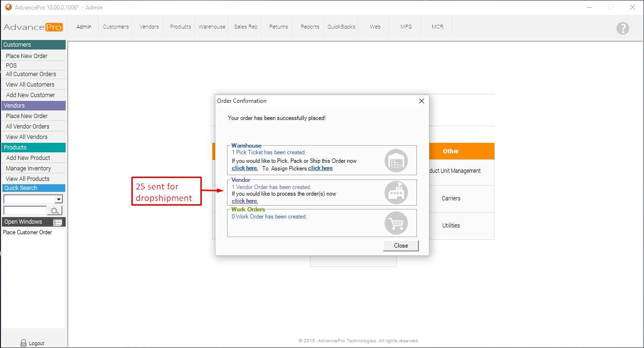The image size is (644, 348).
Task: Select Manage Inventory in the sidebar
Action: pos(29,169)
